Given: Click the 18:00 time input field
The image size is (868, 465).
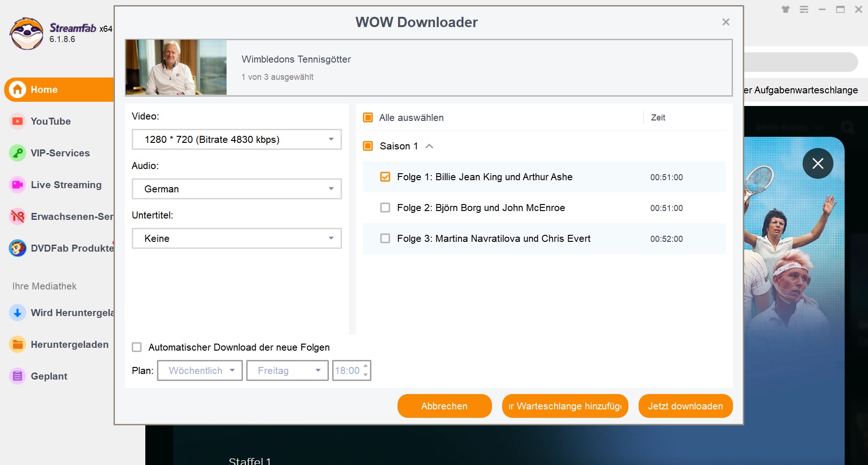Looking at the screenshot, I should (348, 371).
